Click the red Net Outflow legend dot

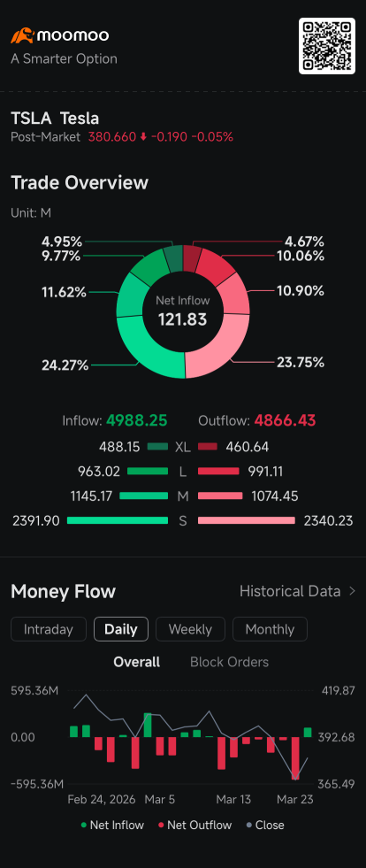pyautogui.click(x=162, y=825)
